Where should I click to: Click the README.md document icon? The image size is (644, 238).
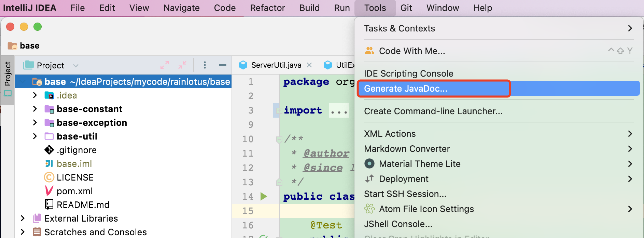point(49,204)
